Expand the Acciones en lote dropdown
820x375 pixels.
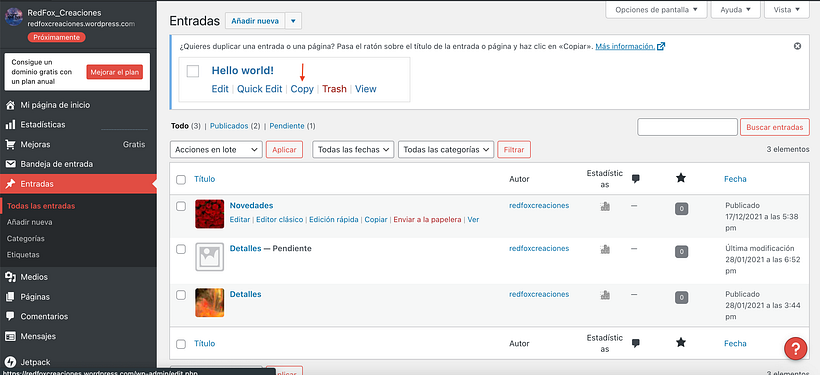click(216, 150)
